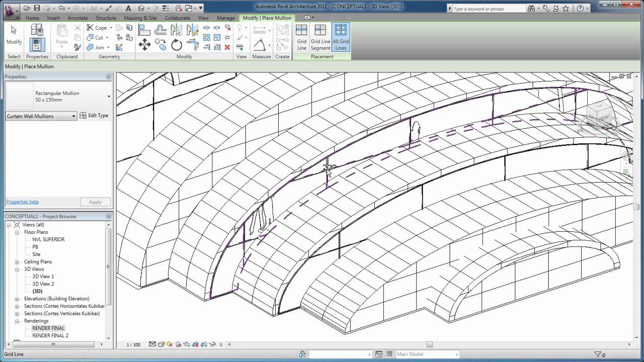This screenshot has height=362, width=644.
Task: Open the View ribbon tab
Action: click(x=203, y=18)
